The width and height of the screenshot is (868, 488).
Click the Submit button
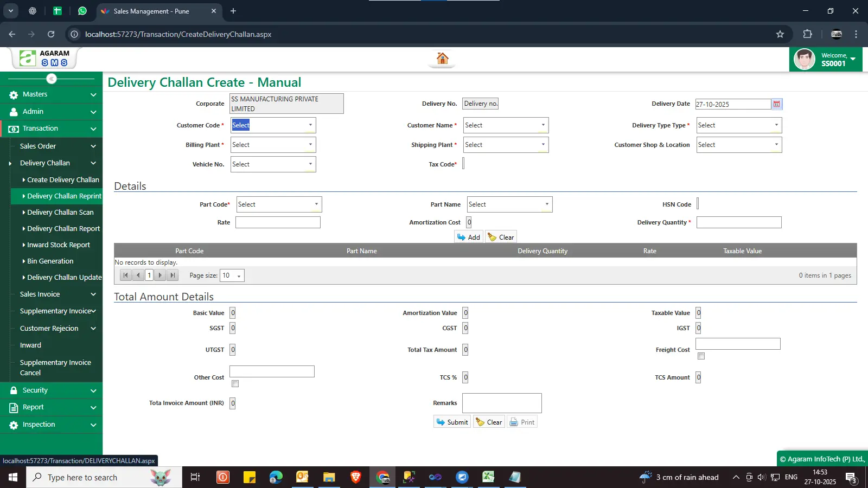[452, 422]
